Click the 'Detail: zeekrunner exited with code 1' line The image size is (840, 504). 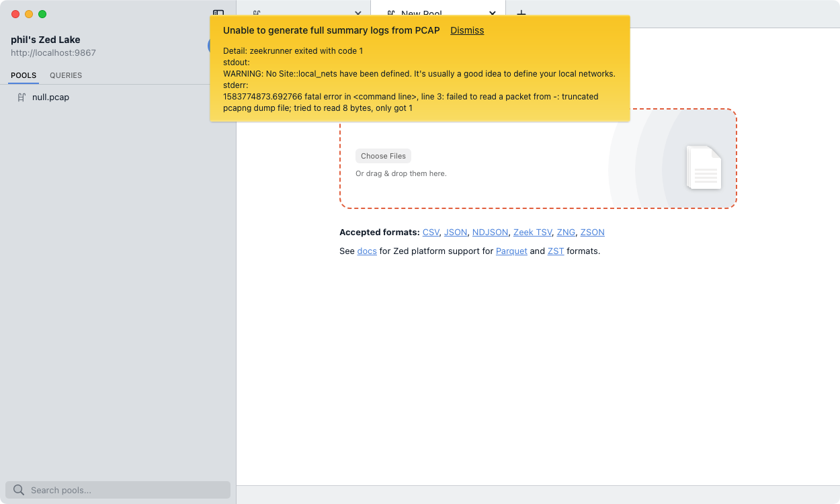point(293,51)
